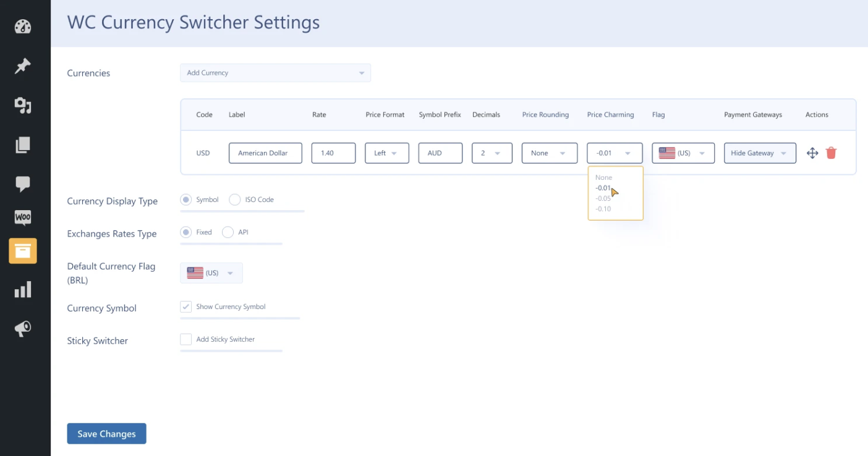Edit the Rate field showing 1.40

(x=333, y=153)
